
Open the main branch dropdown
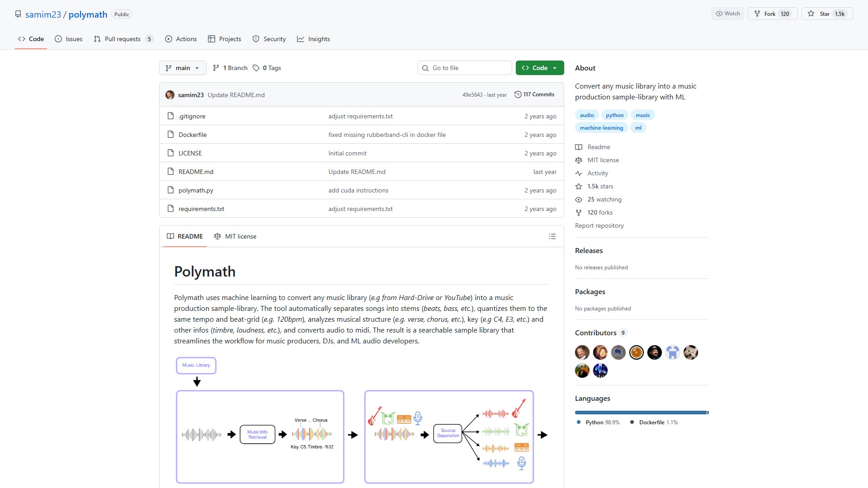pyautogui.click(x=183, y=68)
